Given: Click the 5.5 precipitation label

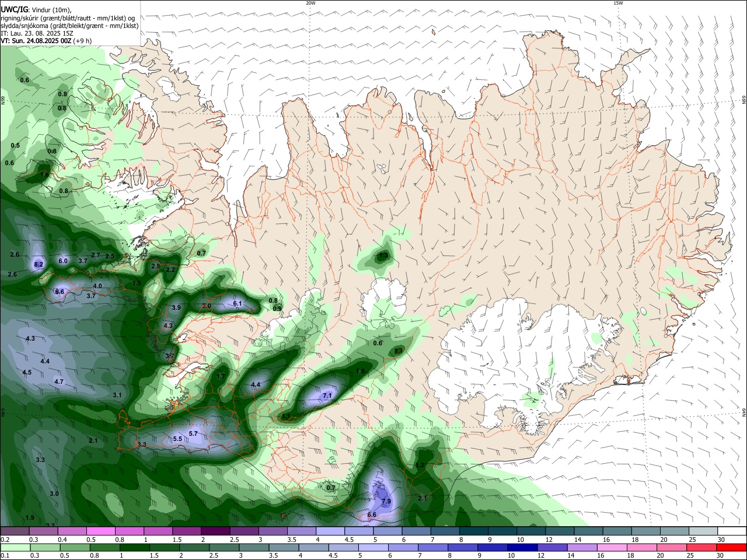Looking at the screenshot, I should point(177,439).
